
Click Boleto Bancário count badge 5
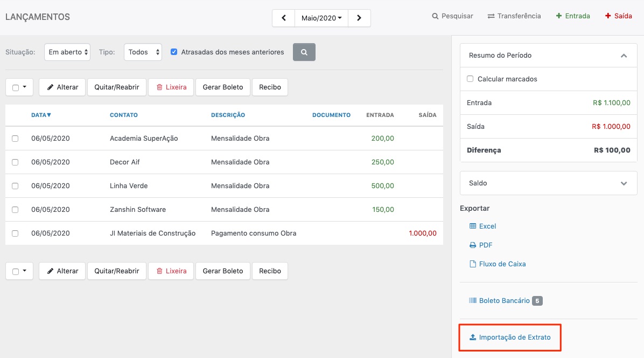click(537, 301)
